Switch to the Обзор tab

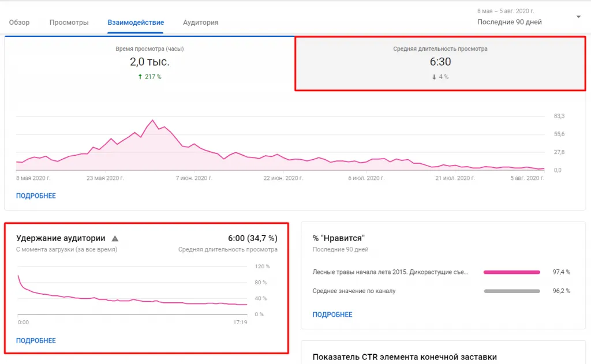19,22
